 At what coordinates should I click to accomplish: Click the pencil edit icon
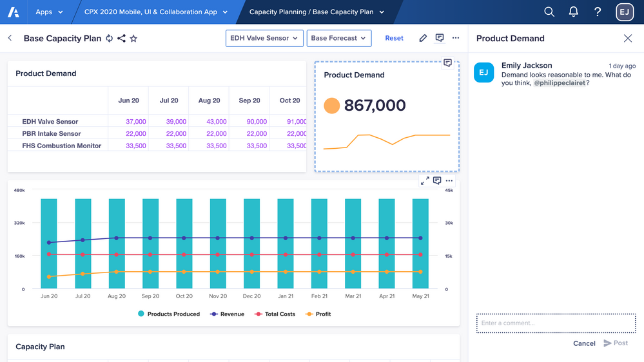[423, 38]
